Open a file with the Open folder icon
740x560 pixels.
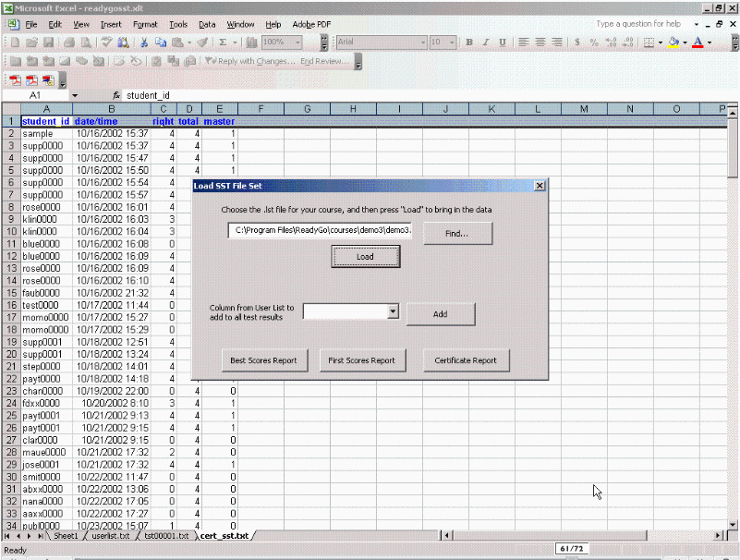point(31,43)
